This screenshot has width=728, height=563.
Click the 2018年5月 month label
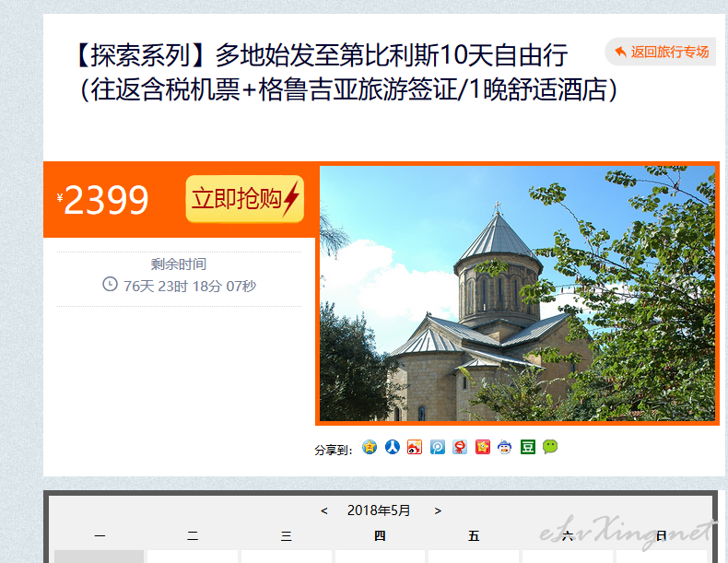379,510
